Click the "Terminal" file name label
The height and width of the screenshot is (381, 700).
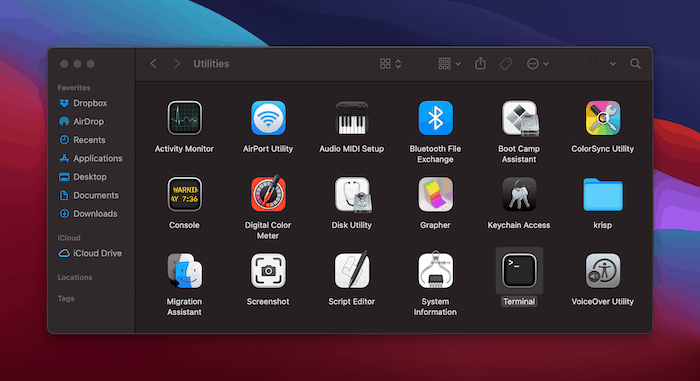click(519, 301)
